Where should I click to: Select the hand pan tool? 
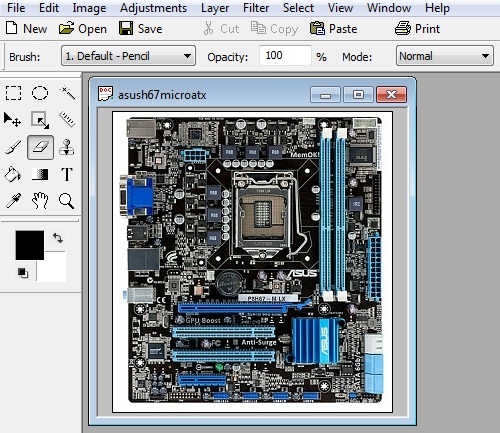pyautogui.click(x=40, y=201)
